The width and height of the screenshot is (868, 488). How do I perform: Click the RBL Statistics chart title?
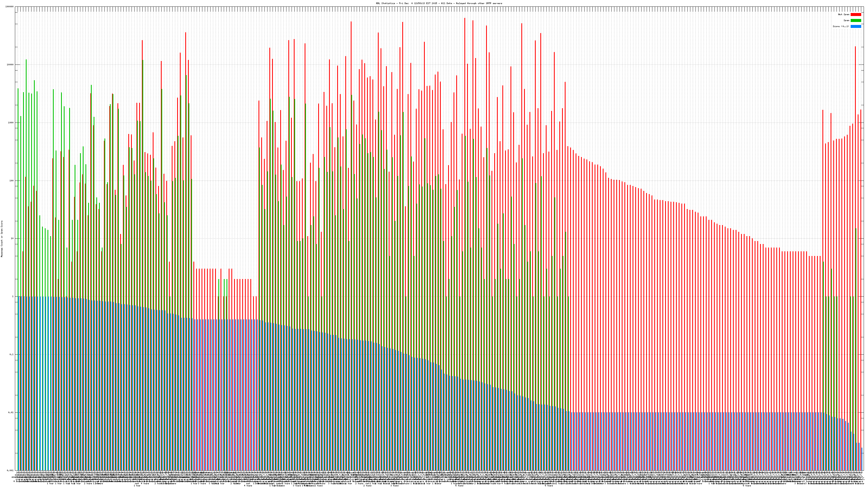[439, 3]
